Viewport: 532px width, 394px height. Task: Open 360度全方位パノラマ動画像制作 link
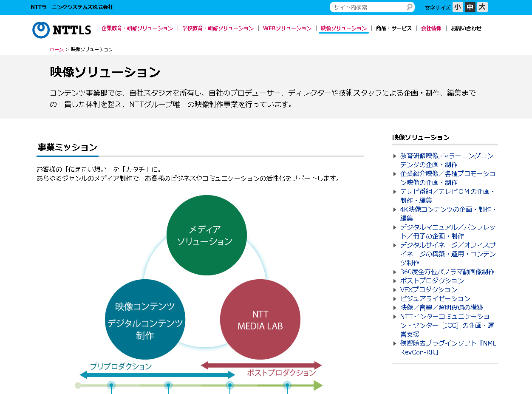(447, 272)
